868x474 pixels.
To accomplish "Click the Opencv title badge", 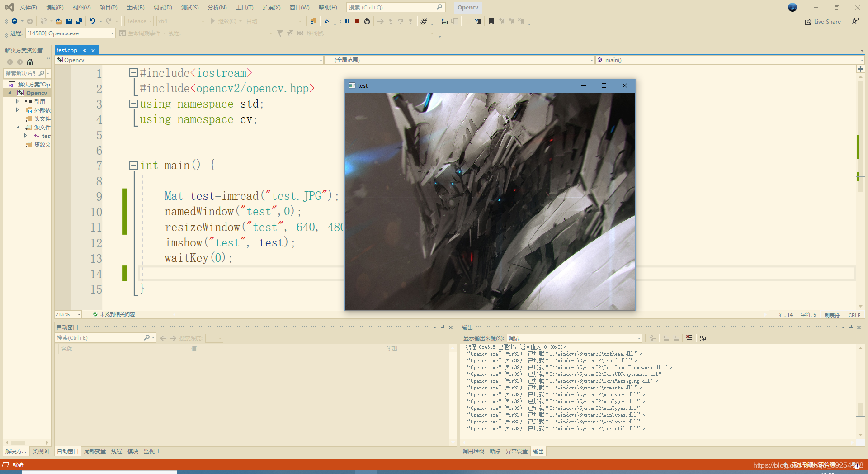I will [467, 7].
